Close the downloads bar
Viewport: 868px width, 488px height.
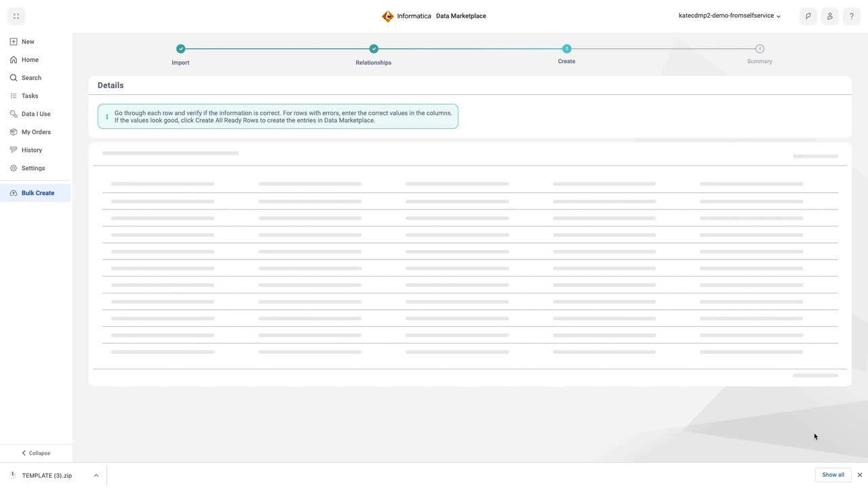click(x=860, y=475)
